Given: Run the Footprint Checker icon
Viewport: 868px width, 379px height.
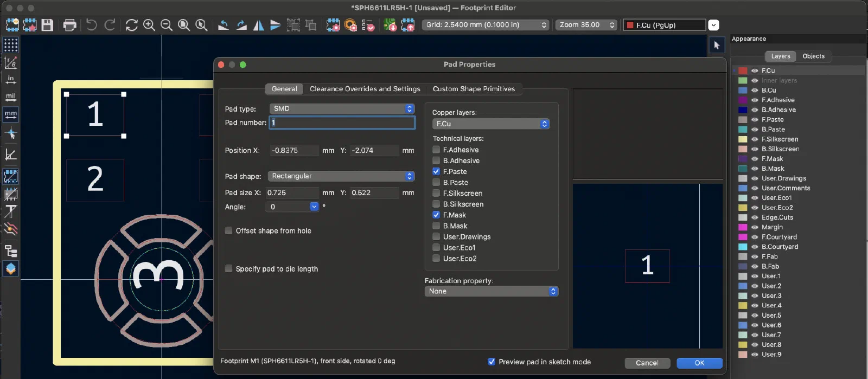Looking at the screenshot, I should coord(368,25).
